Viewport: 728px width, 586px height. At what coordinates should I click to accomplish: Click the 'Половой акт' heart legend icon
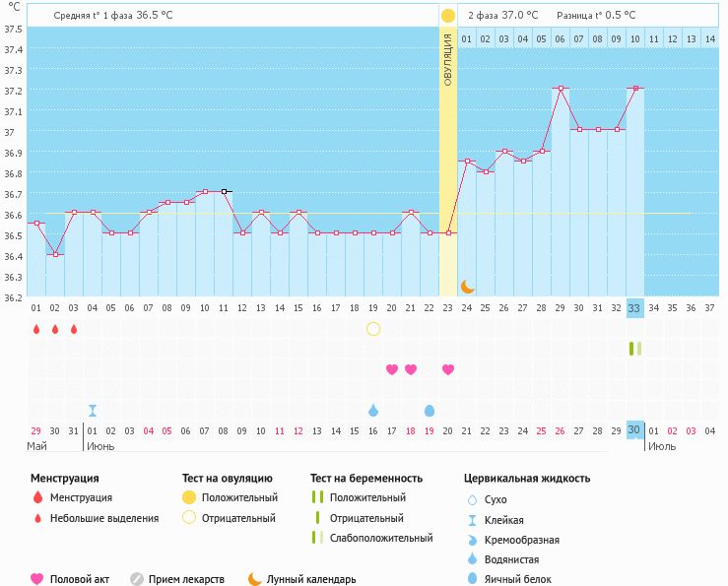(37, 579)
